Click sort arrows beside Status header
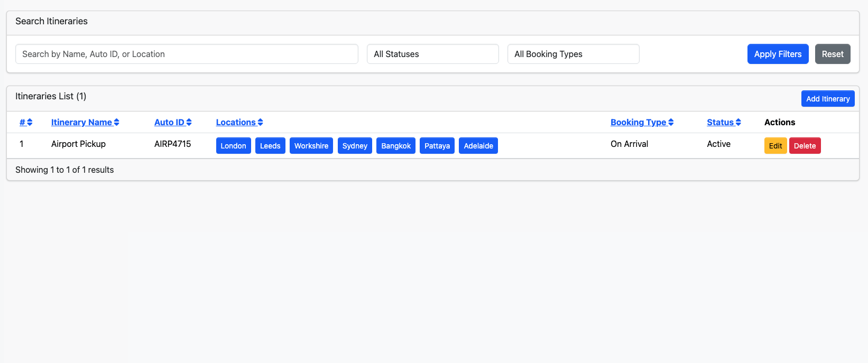 (x=738, y=122)
